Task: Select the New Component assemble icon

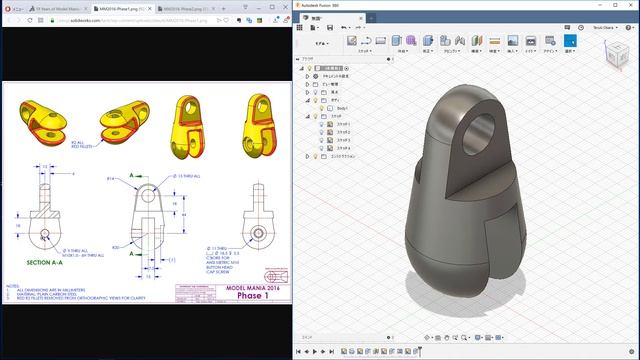Action: (x=445, y=40)
